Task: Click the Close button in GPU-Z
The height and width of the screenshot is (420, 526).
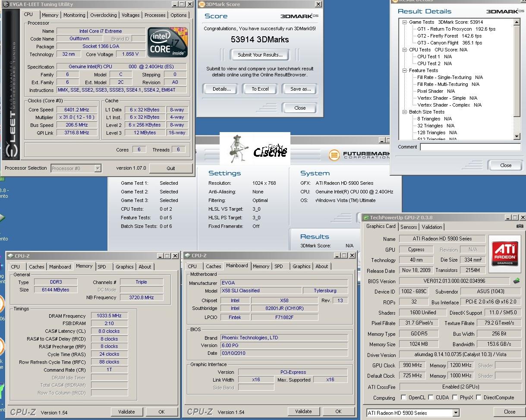Action: point(510,412)
